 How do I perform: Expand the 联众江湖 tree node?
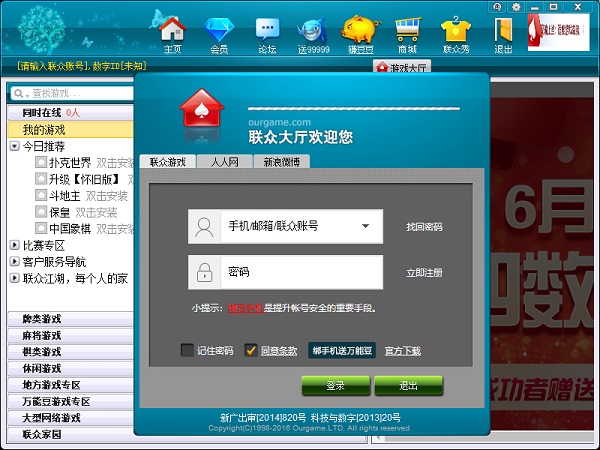click(x=15, y=278)
